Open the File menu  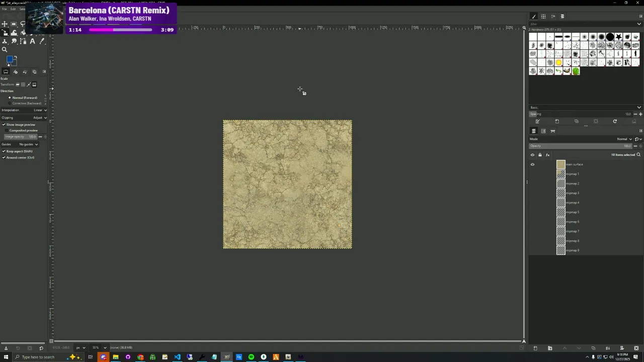[4, 9]
